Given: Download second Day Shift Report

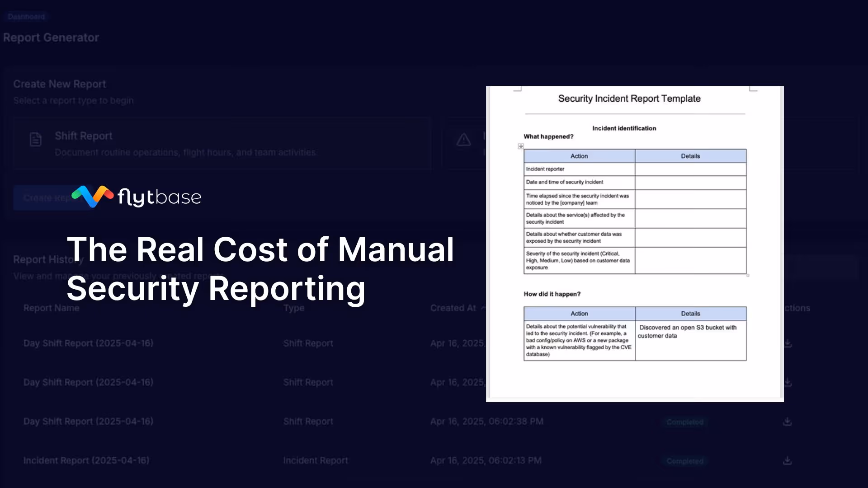Looking at the screenshot, I should (788, 382).
